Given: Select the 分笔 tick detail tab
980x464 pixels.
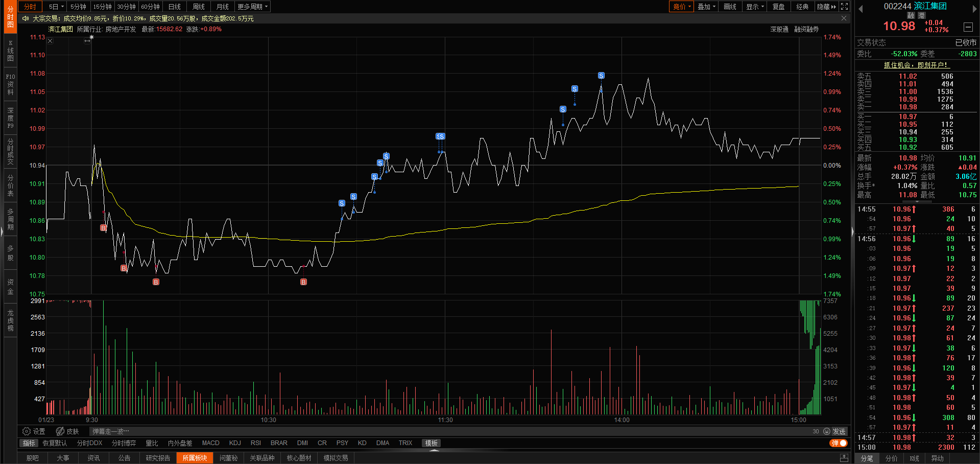Looking at the screenshot, I should coord(867,458).
